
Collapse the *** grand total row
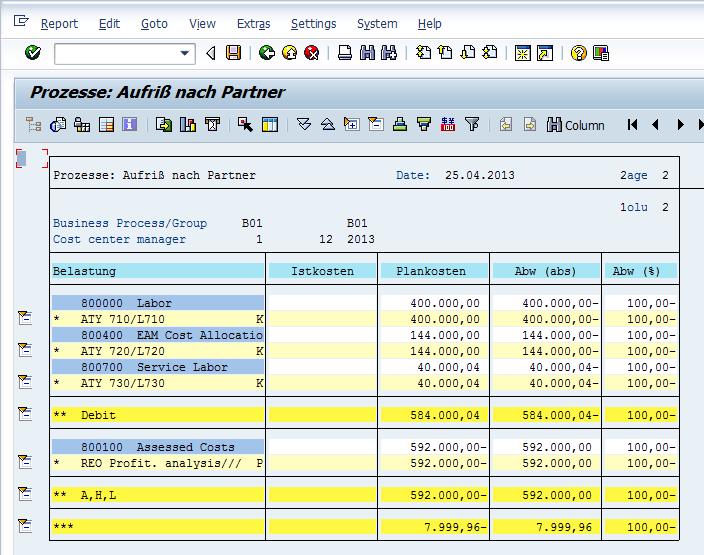click(25, 525)
